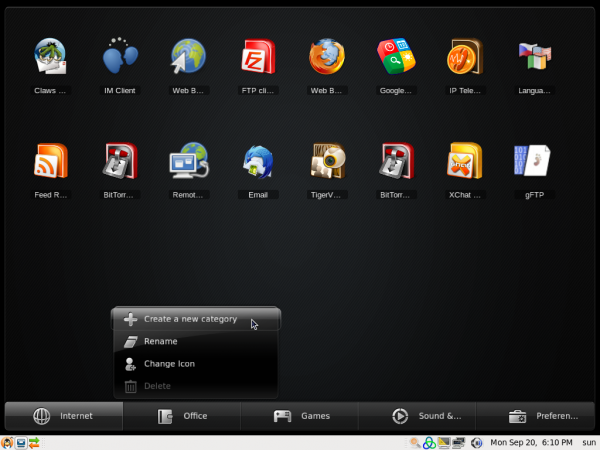This screenshot has width=600, height=450.
Task: Click the show-desktop monitor icon in the panel
Action: pos(21,443)
